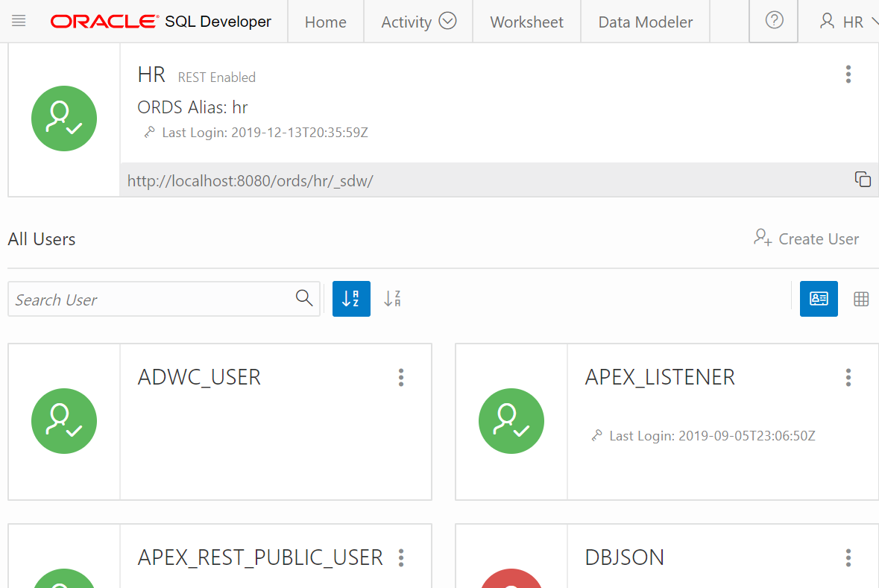879x588 pixels.
Task: Click the REST Enabled label
Action: coord(216,78)
